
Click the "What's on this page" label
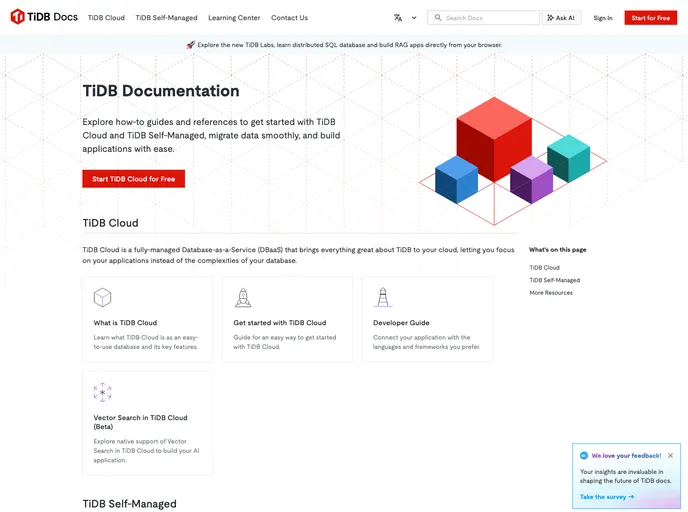click(x=557, y=250)
